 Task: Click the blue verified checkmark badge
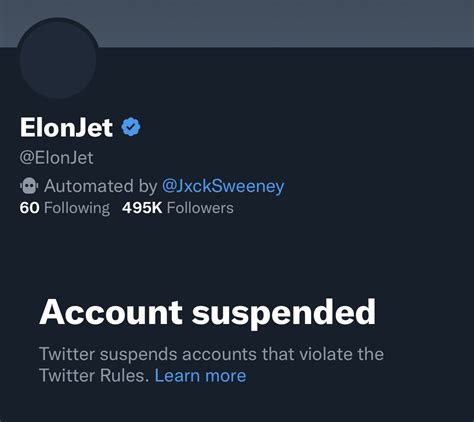tap(131, 127)
